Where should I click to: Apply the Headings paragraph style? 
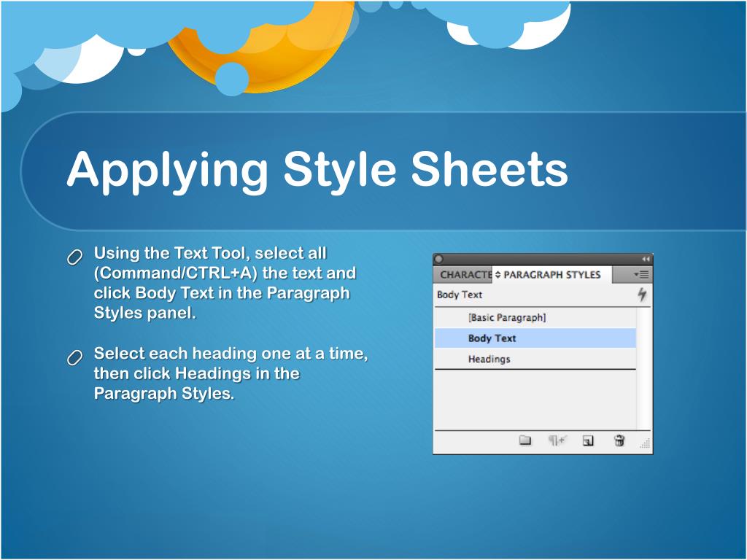click(535, 359)
